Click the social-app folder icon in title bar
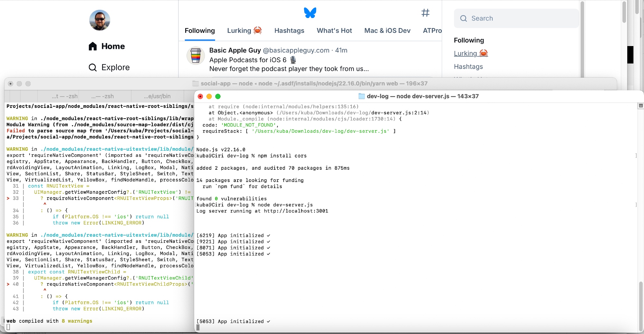Screen dimensions: 644x334 (x=195, y=83)
